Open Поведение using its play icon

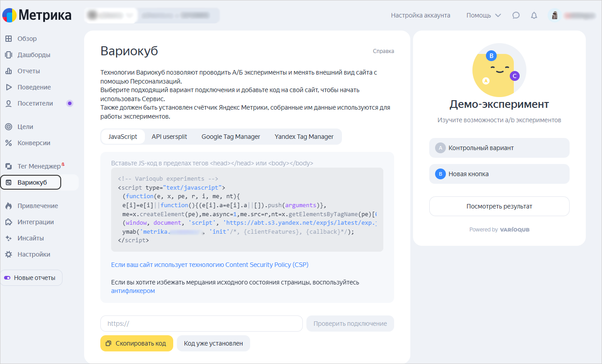(x=9, y=87)
